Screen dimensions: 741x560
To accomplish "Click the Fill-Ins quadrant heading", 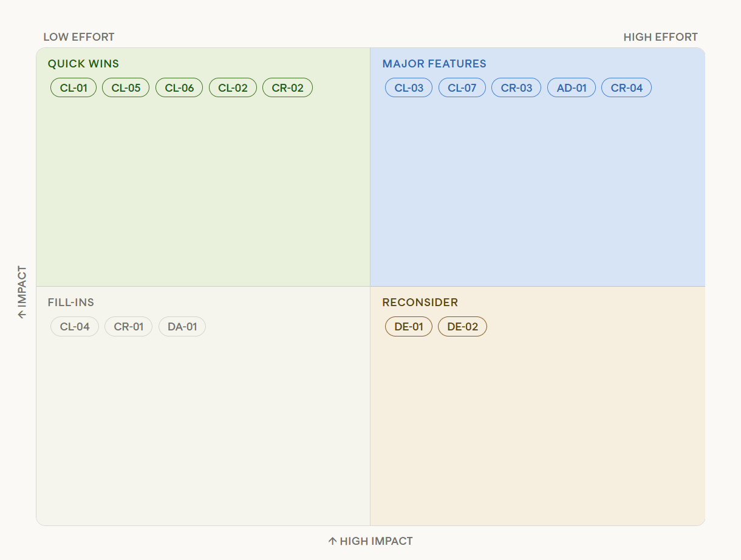I will (71, 302).
